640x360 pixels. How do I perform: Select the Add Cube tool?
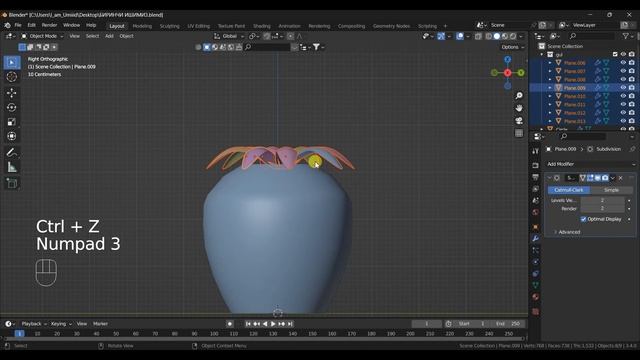coord(12,183)
